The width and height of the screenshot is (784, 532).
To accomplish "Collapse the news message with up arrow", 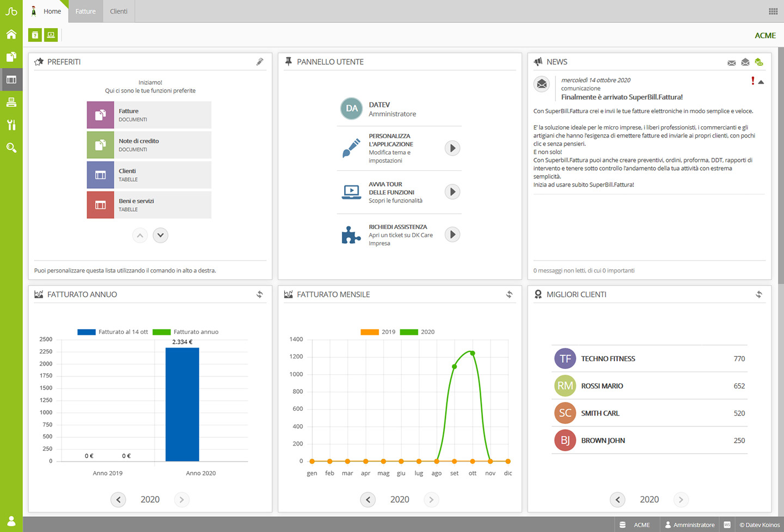I will (761, 82).
